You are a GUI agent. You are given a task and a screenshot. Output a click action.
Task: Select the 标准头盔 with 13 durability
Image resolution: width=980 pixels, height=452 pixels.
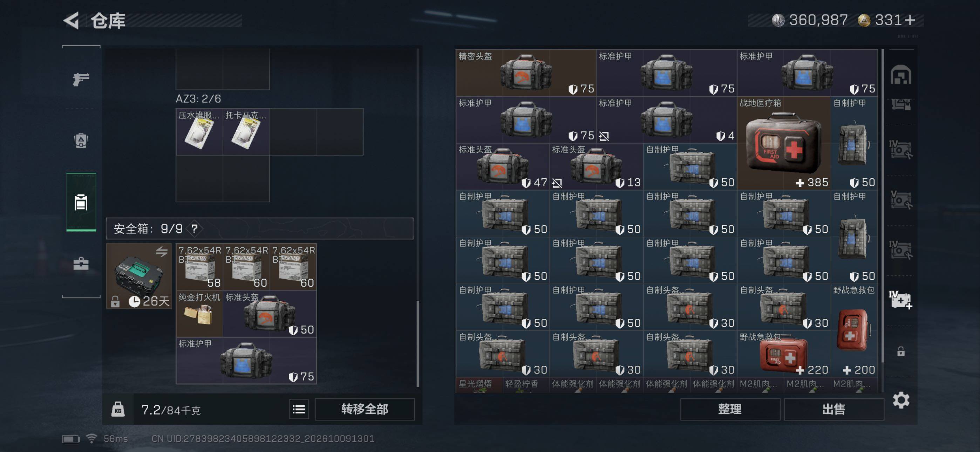click(x=596, y=167)
